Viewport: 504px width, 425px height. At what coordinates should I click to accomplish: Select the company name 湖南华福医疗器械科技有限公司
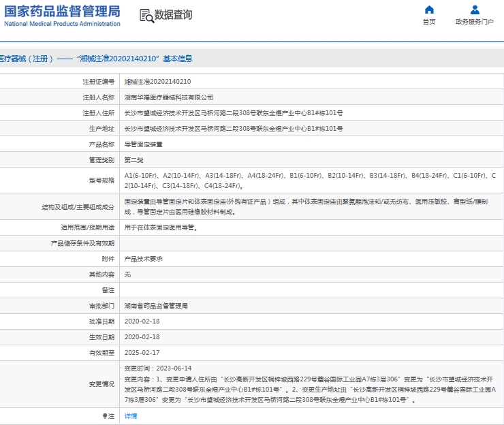[x=169, y=97]
